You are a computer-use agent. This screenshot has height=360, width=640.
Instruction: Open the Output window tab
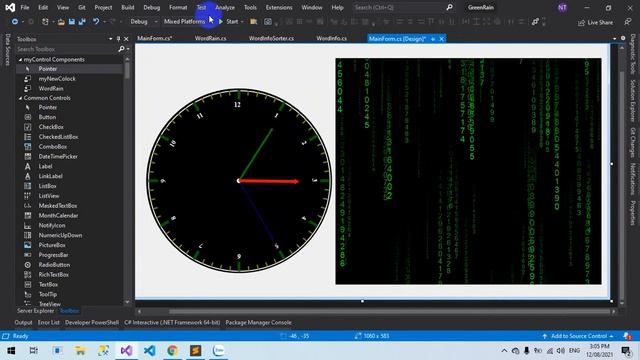click(x=23, y=322)
